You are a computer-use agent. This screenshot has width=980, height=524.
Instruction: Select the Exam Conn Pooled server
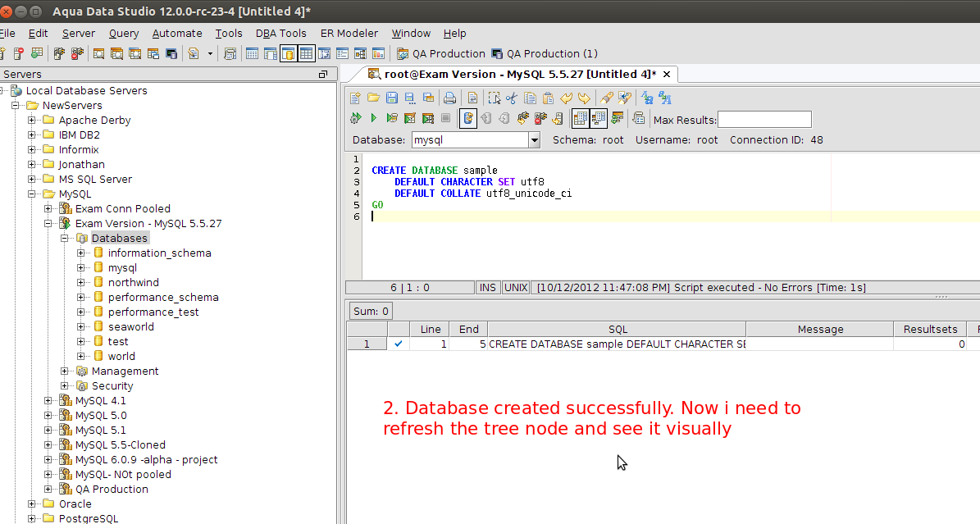pyautogui.click(x=122, y=209)
